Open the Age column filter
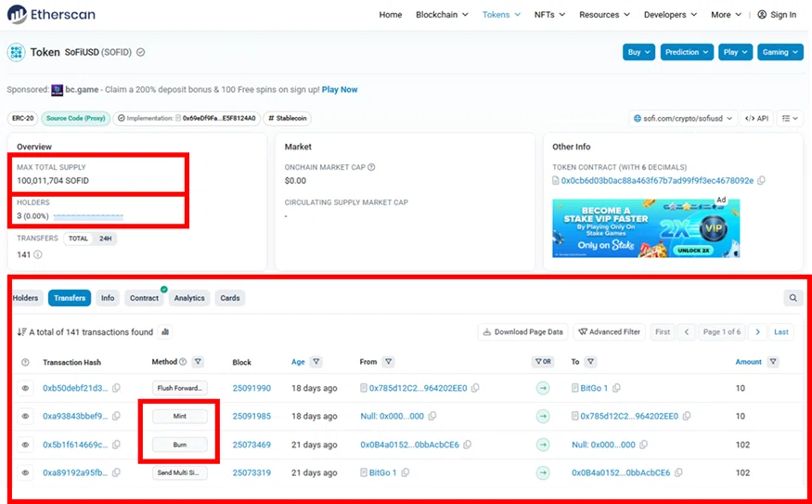812x504 pixels. [316, 362]
